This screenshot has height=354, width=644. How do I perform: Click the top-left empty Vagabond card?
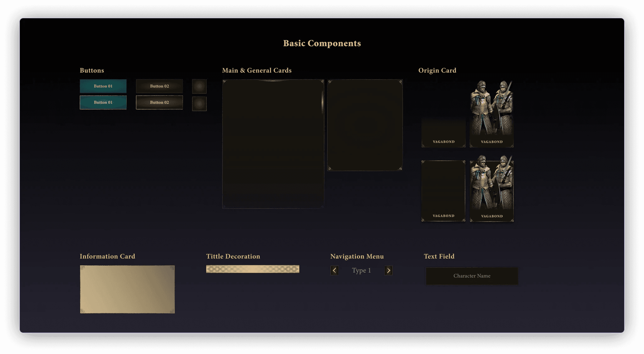[x=443, y=133]
